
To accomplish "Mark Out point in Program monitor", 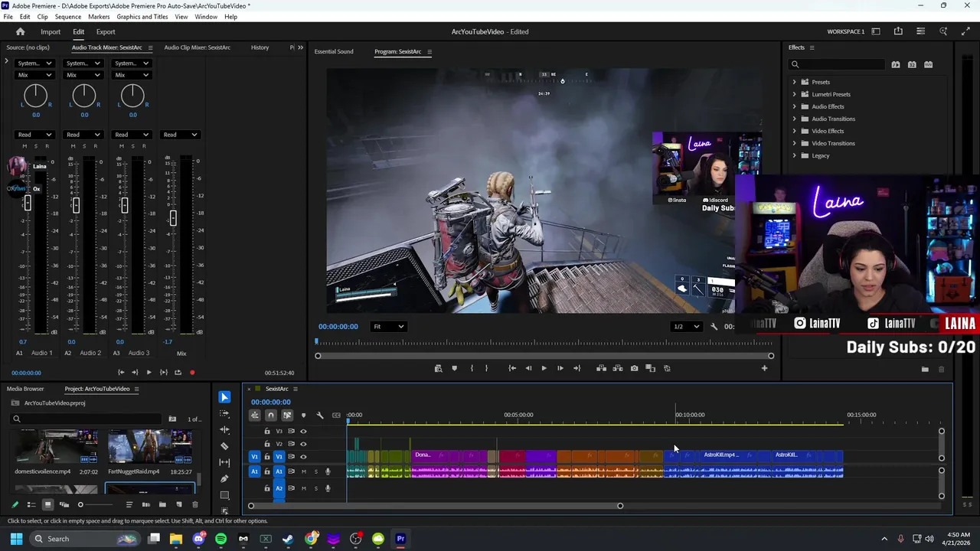I will pos(486,369).
